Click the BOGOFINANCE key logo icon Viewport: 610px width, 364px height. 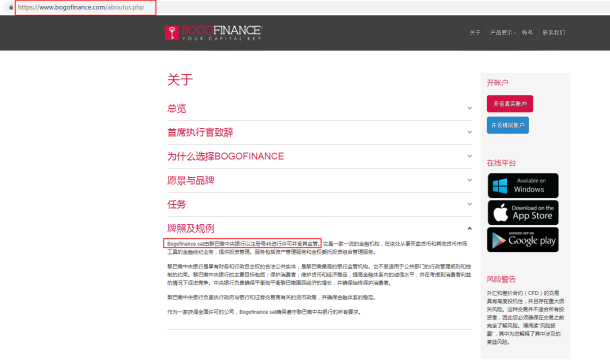coord(172,33)
